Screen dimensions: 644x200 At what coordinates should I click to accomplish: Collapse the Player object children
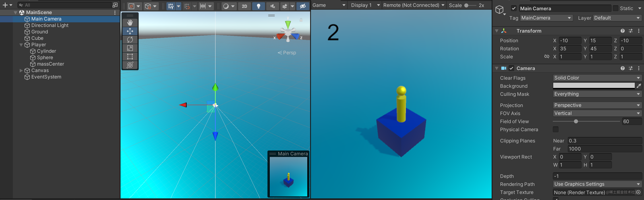tap(21, 45)
